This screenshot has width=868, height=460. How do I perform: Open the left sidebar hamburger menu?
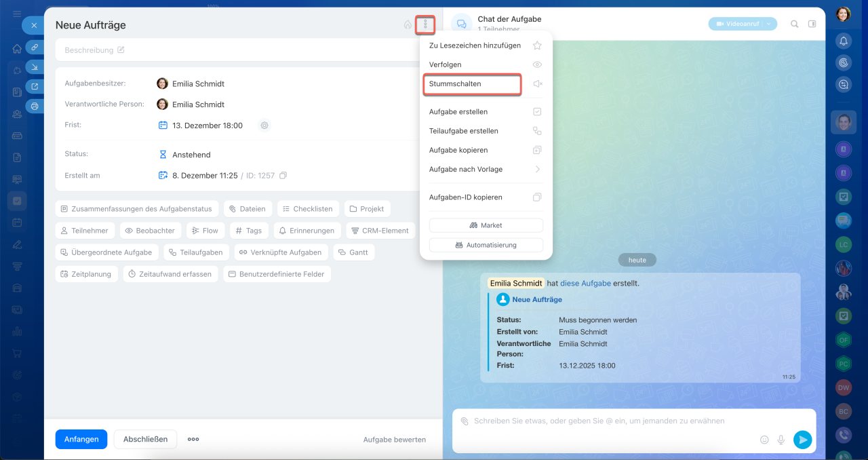[x=17, y=14]
